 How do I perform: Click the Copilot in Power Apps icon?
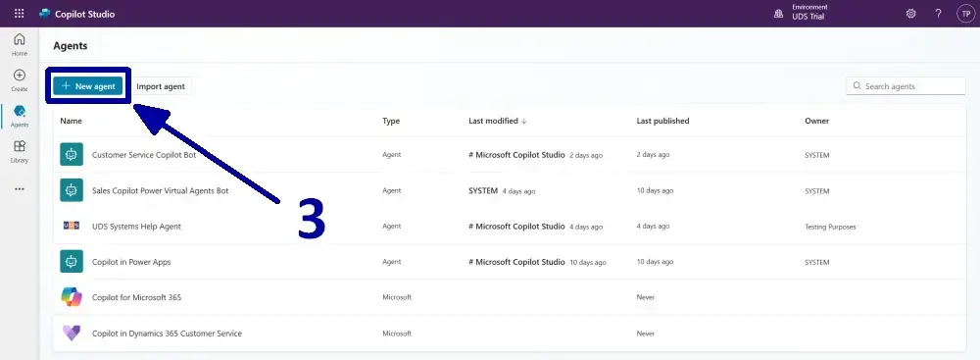point(72,262)
